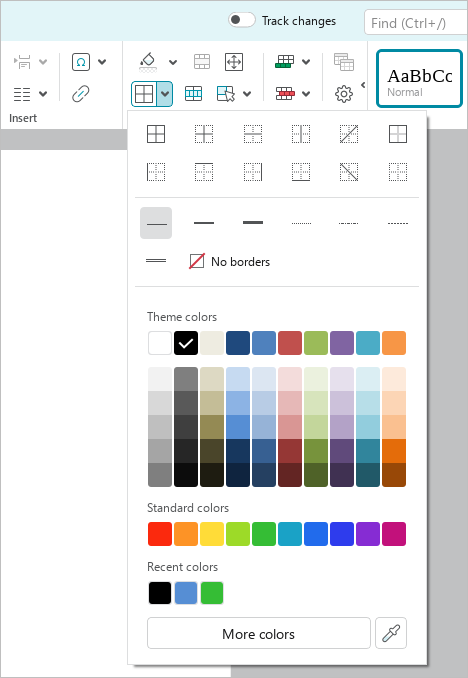Apply all borders option in borders grid

click(x=156, y=134)
